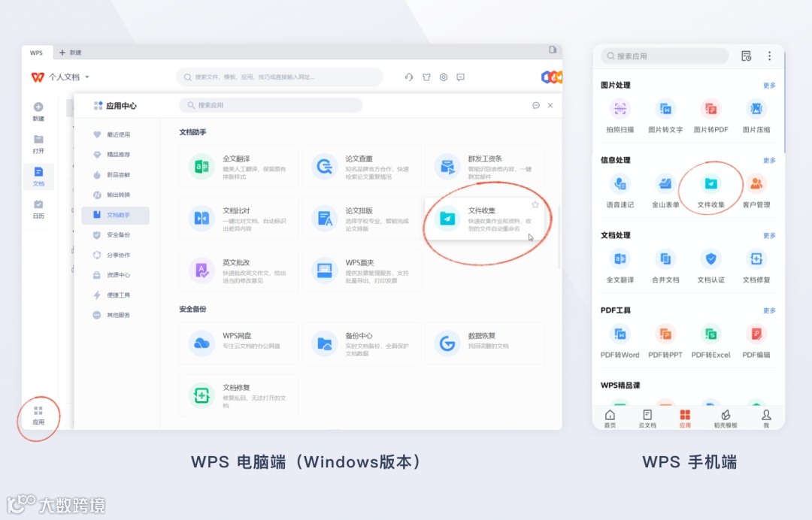Image resolution: width=812 pixels, height=520 pixels.
Task: Click the sync icon in top toolbar
Action: (409, 77)
